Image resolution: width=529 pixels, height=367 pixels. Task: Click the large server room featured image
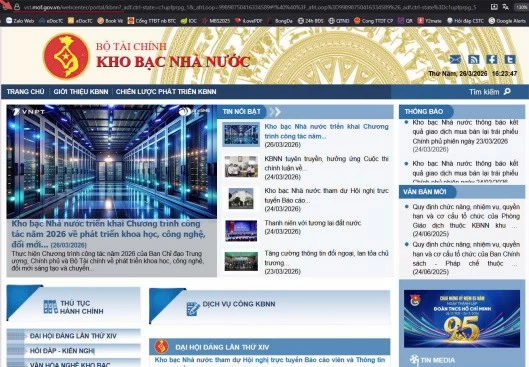pos(111,162)
